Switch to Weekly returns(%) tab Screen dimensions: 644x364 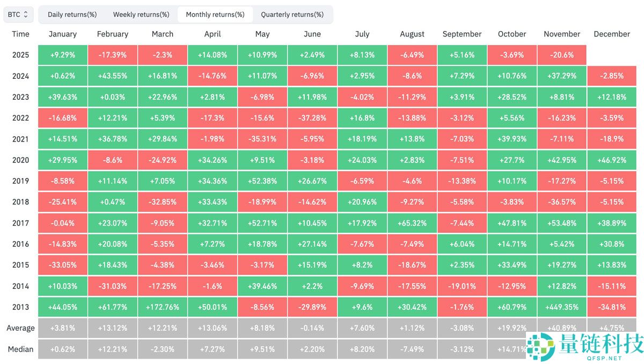[141, 14]
